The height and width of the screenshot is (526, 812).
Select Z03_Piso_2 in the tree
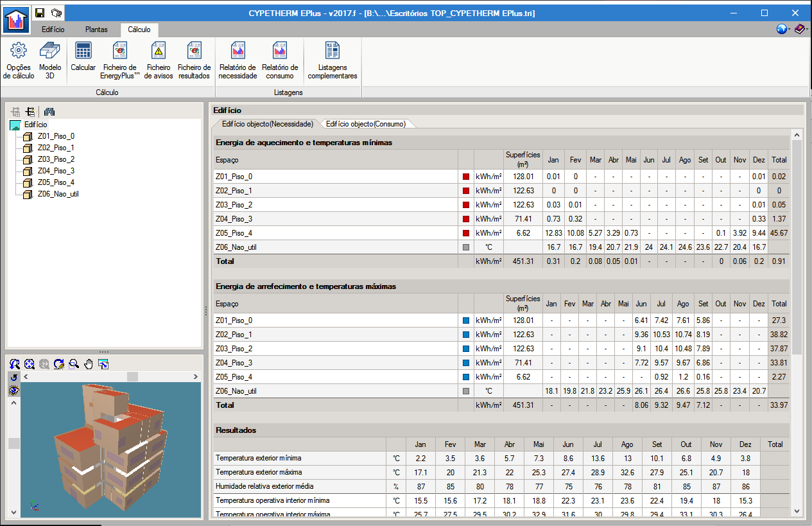56,159
